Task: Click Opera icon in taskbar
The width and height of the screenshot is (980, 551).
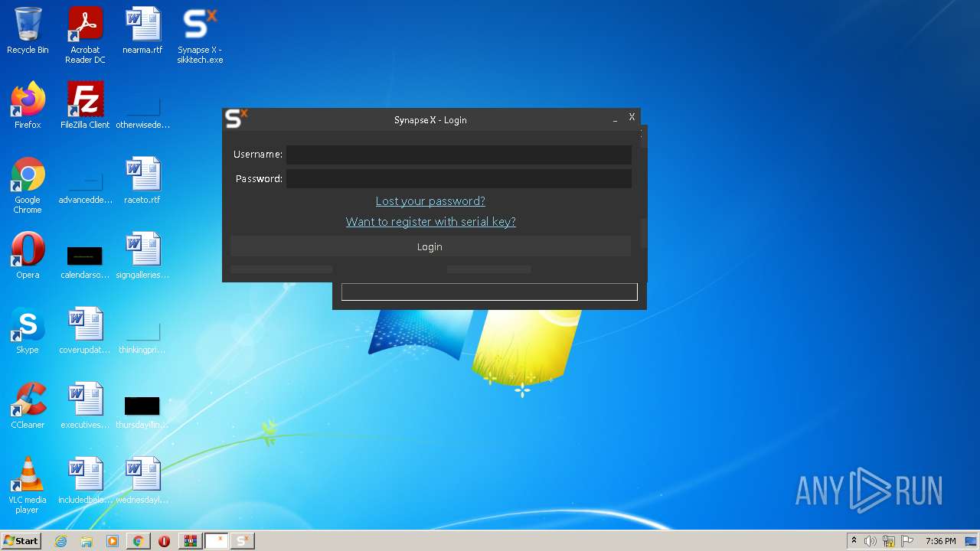Action: click(x=164, y=541)
